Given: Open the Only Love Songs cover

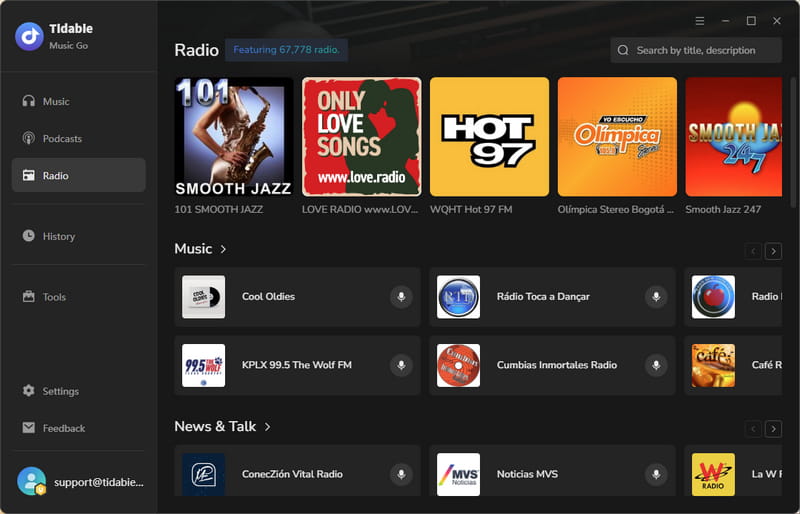Looking at the screenshot, I should (x=362, y=137).
